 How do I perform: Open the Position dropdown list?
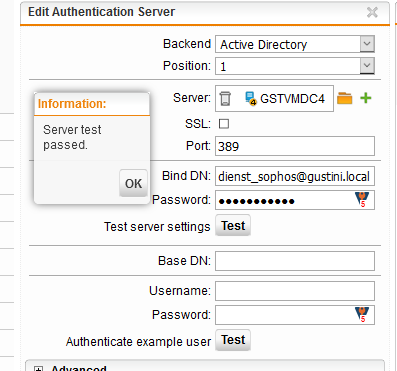tap(367, 66)
